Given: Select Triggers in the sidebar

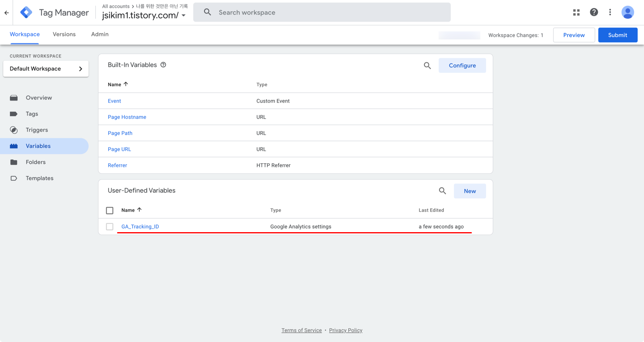Looking at the screenshot, I should click(x=37, y=130).
